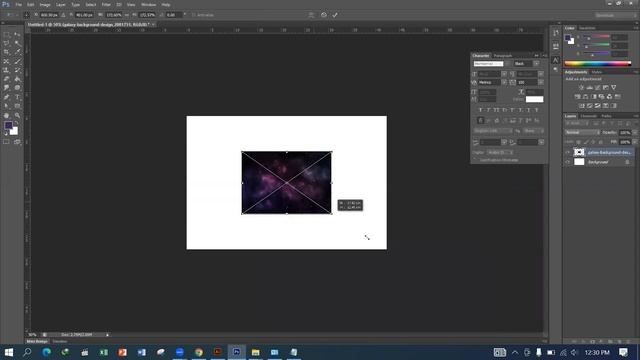Image resolution: width=640 pixels, height=360 pixels.
Task: Select the Magic Wand tool
Action: tap(17, 43)
